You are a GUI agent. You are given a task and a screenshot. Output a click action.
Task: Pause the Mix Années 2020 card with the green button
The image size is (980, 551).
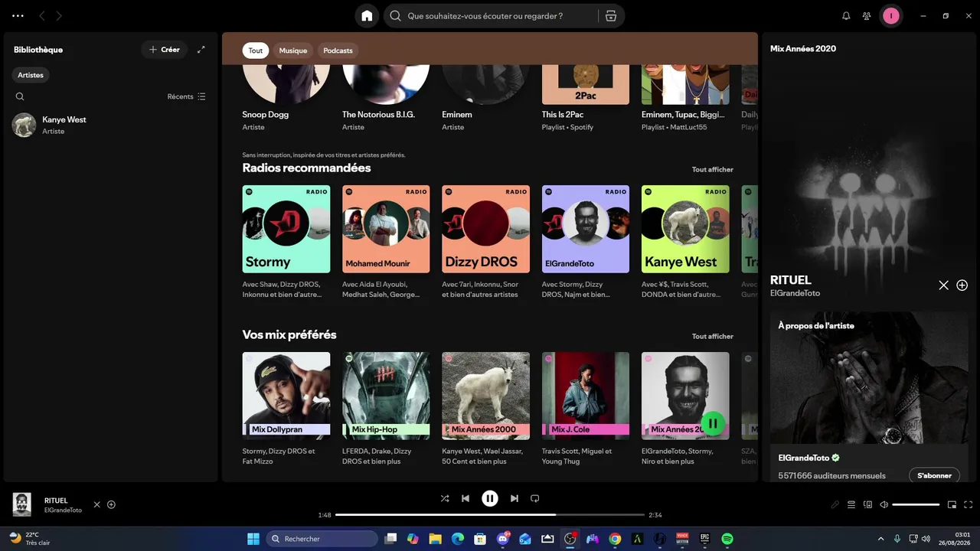pos(713,423)
